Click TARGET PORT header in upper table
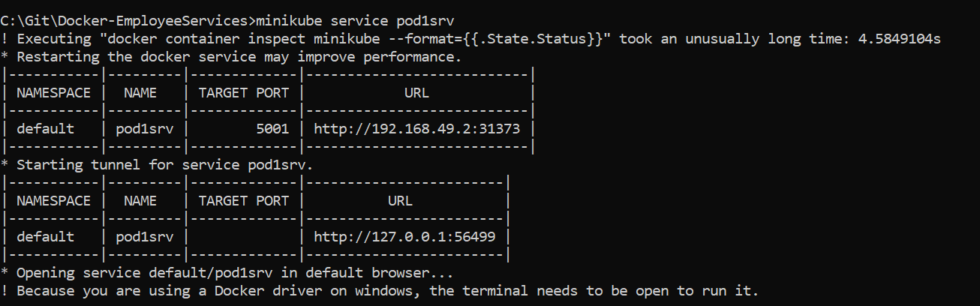This screenshot has height=306, width=980. click(x=243, y=92)
